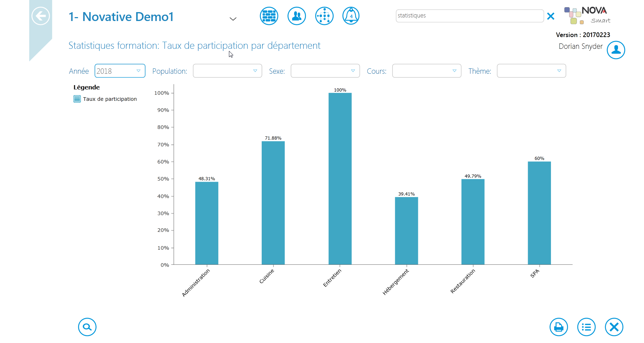
Task: Open the Sexe dropdown
Action: 325,71
